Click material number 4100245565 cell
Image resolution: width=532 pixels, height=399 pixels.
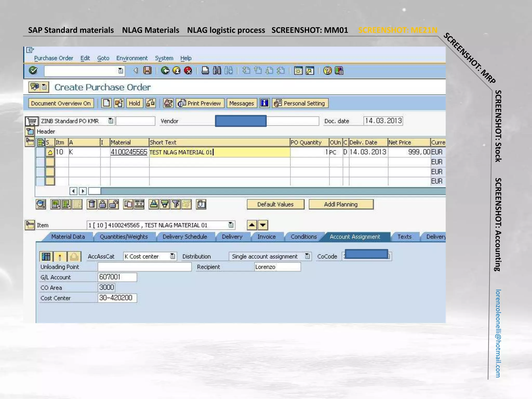pos(129,152)
